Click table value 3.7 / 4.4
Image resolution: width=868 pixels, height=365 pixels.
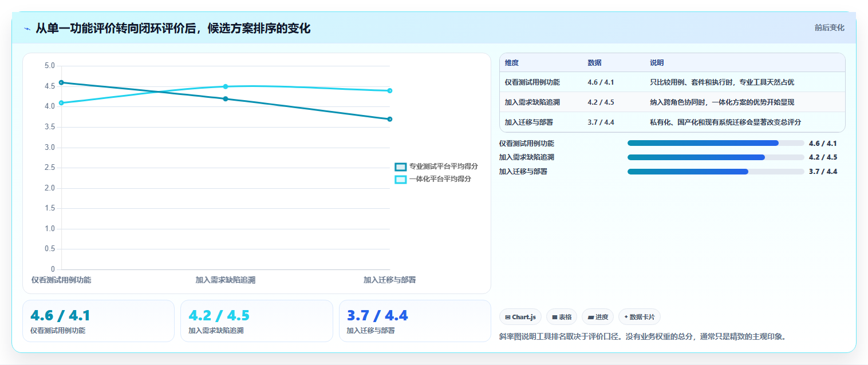(601, 122)
